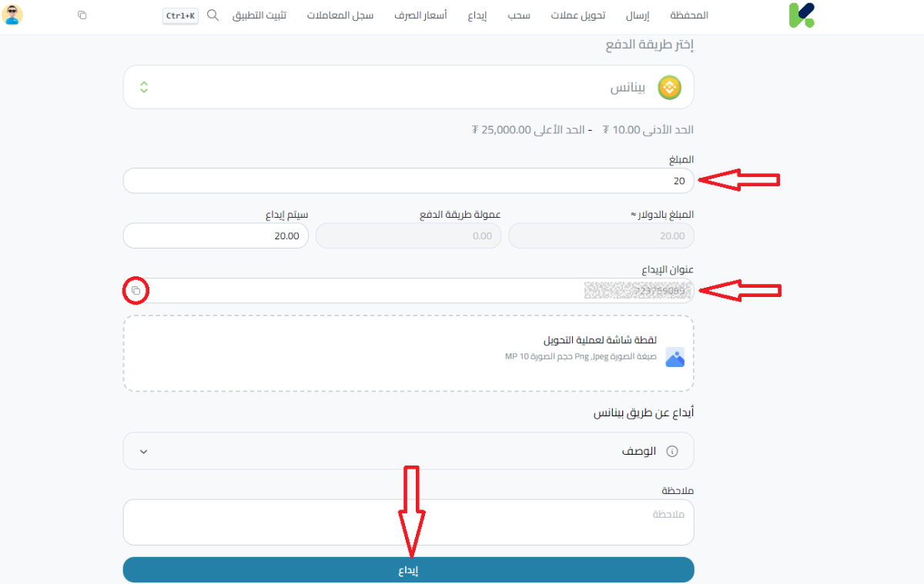
Task: Click the image upload icon for transfer screenshot
Action: pyautogui.click(x=675, y=357)
